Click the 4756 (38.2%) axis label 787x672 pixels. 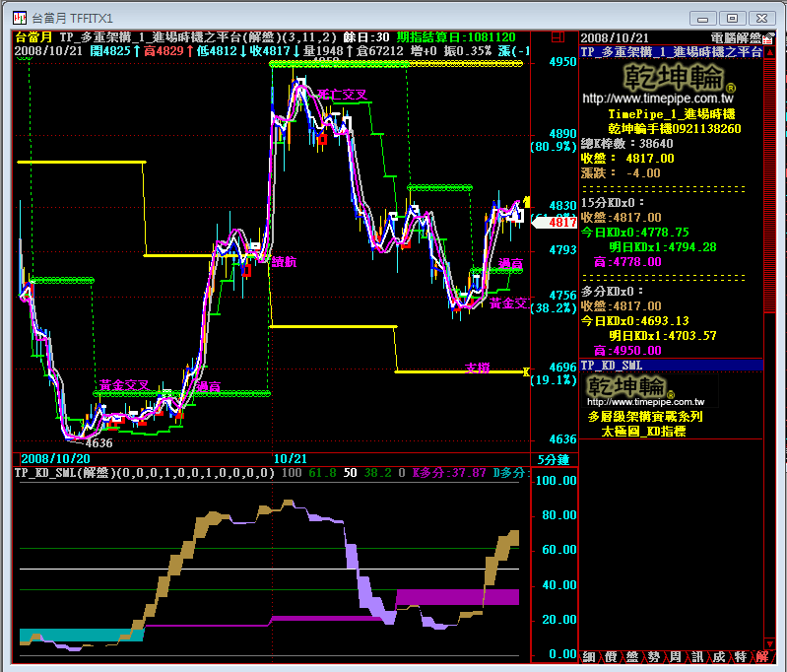[x=555, y=302]
